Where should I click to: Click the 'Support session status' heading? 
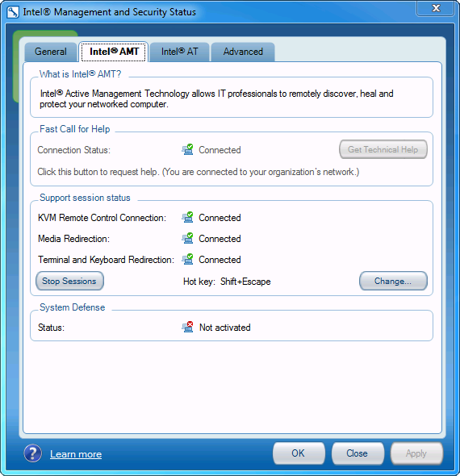tap(85, 198)
